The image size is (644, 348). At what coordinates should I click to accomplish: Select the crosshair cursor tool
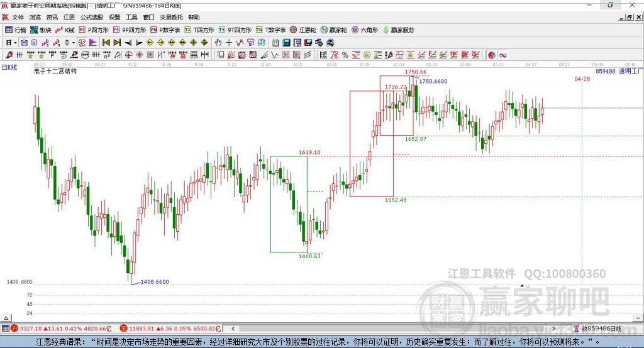(229, 43)
